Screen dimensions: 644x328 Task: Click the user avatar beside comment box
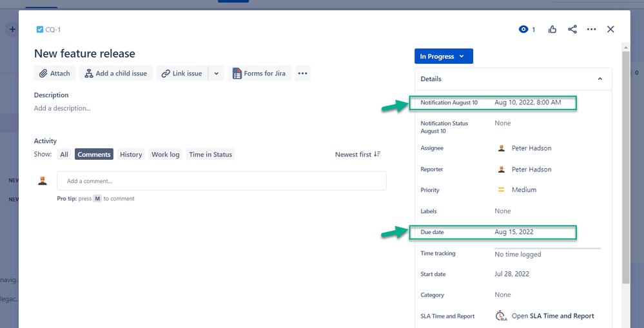(43, 180)
